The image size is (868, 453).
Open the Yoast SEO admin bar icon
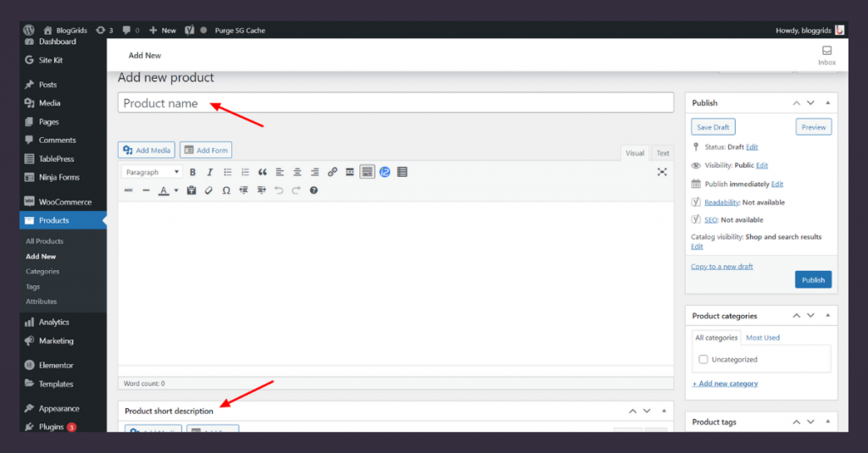[189, 30]
